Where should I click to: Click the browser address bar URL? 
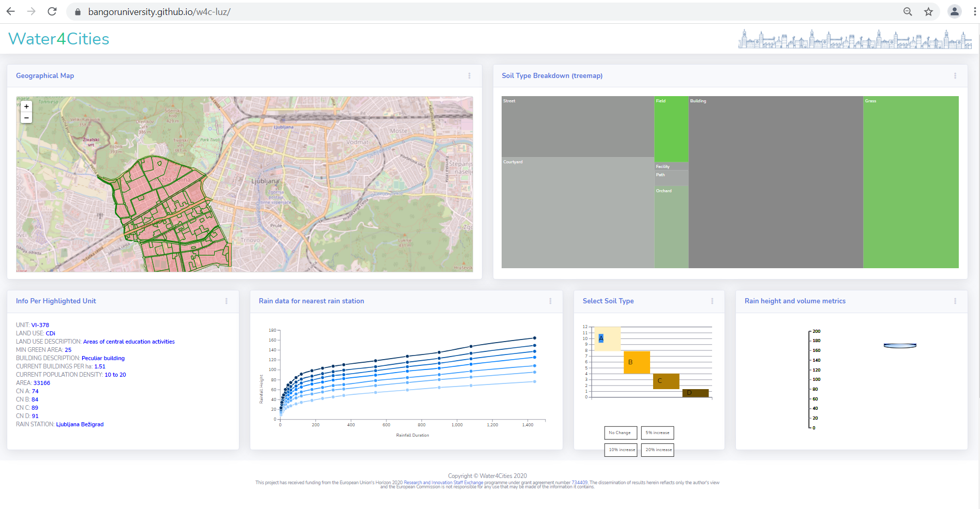pos(159,11)
